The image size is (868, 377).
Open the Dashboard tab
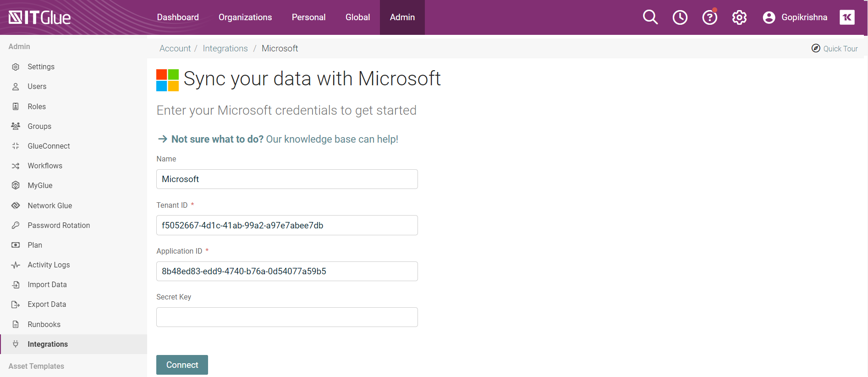[x=178, y=17]
